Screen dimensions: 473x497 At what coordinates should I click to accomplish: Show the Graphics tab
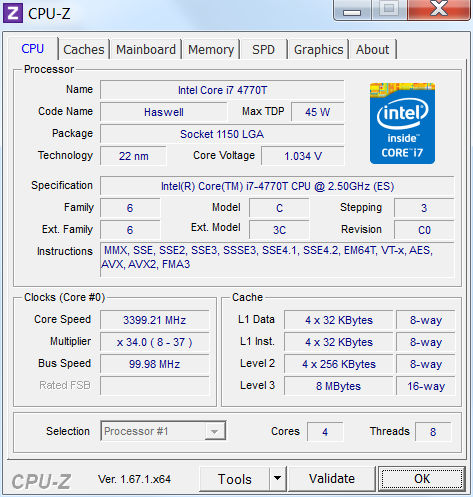click(x=318, y=50)
